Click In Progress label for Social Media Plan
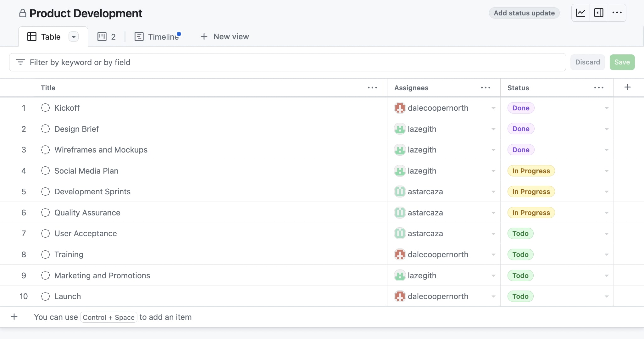The width and height of the screenshot is (644, 339). (x=531, y=171)
